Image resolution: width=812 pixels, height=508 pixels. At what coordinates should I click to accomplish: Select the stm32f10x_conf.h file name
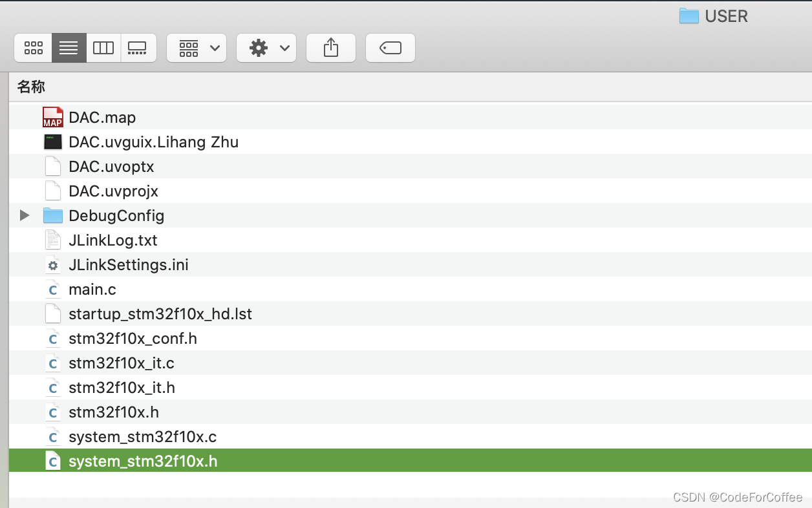click(133, 339)
